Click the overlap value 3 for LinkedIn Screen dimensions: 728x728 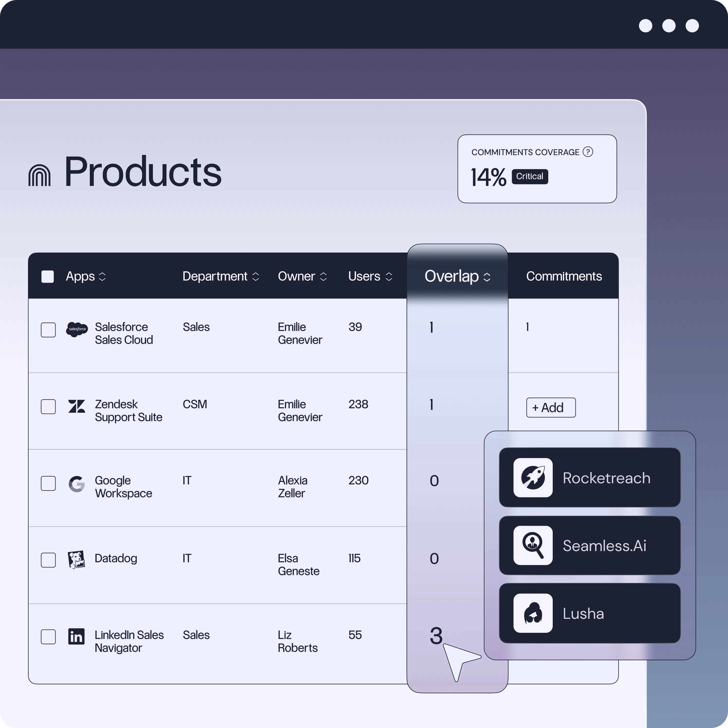[x=436, y=636]
